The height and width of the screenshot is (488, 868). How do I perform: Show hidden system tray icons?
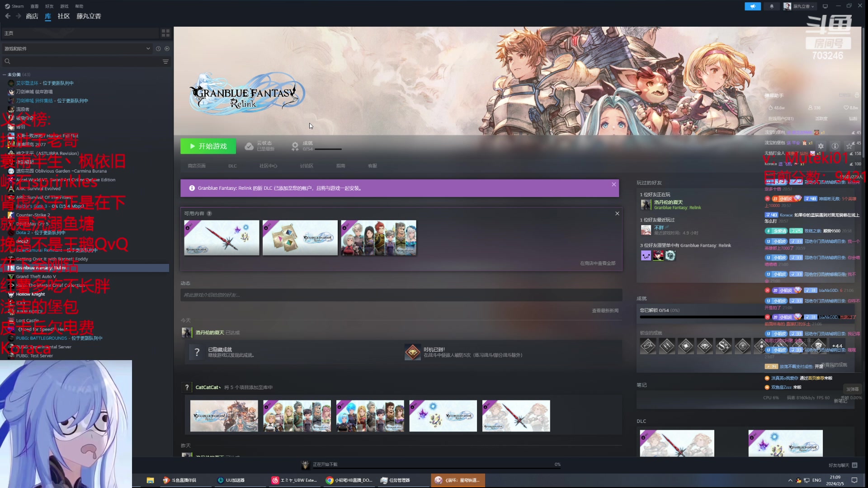point(790,480)
